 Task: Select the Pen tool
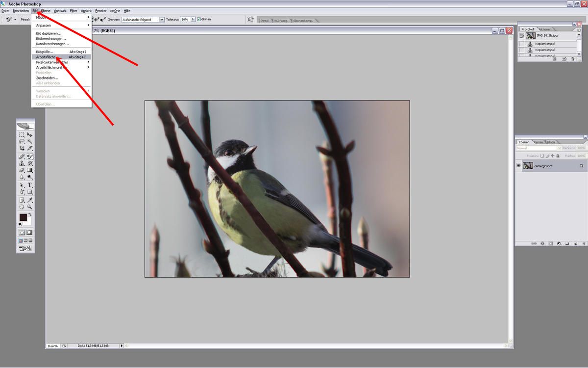[x=22, y=192]
